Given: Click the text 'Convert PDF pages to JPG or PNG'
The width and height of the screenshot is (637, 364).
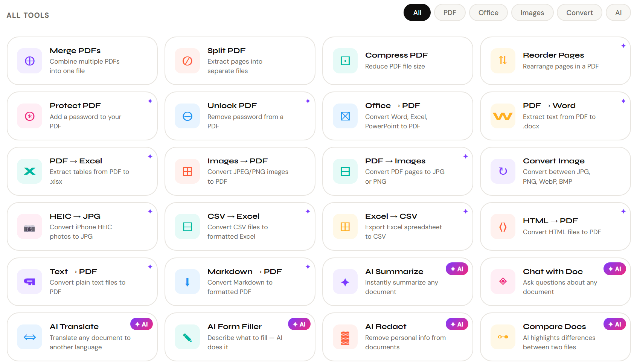Looking at the screenshot, I should click(x=405, y=177).
